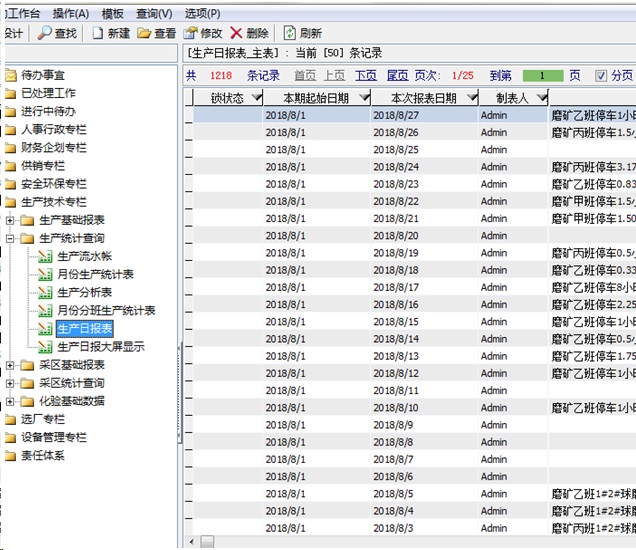The image size is (636, 550).
Task: Click the 刷新 refresh icon
Action: pos(290,33)
